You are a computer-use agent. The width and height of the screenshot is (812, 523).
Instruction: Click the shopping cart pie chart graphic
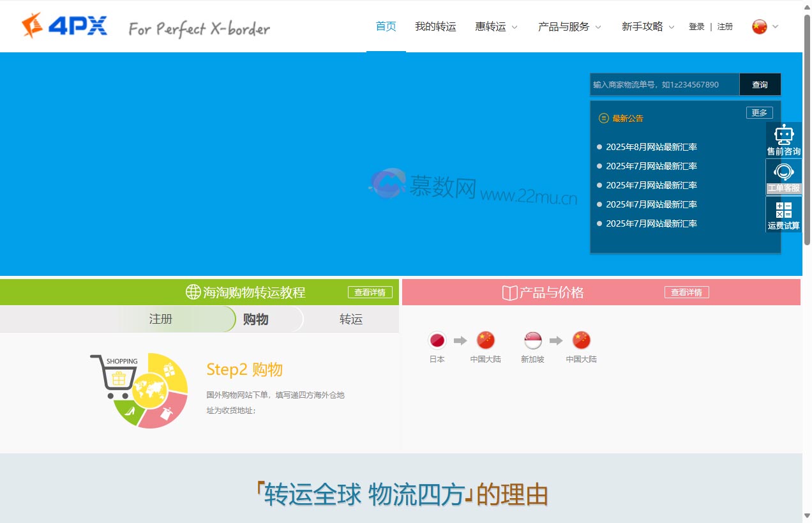(x=140, y=390)
